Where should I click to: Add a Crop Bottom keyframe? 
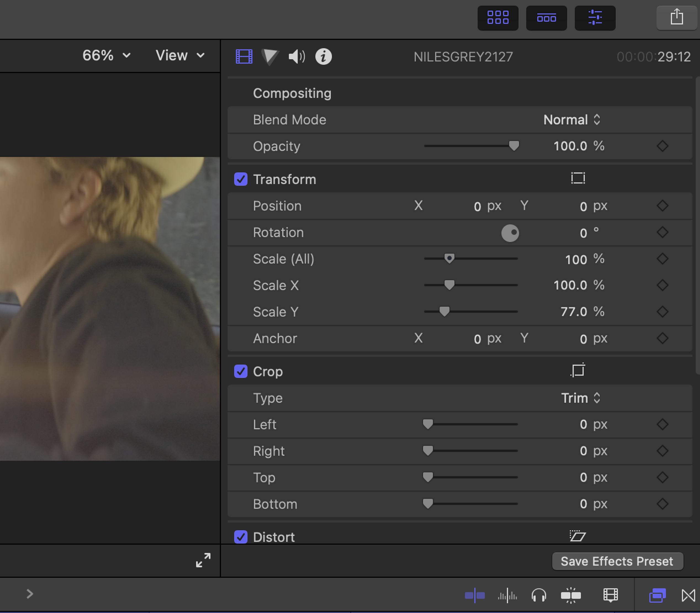(x=662, y=504)
